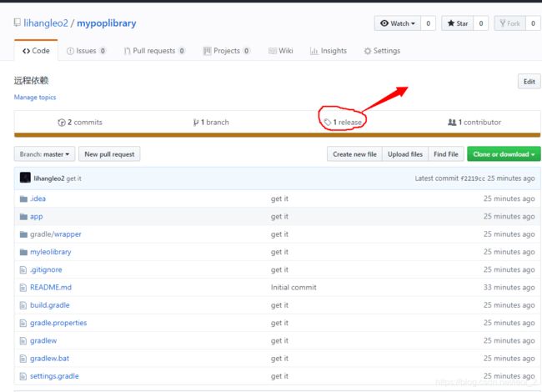Open the myleolibrary folder
Screen dimensions: 542x392
pyautogui.click(x=51, y=252)
